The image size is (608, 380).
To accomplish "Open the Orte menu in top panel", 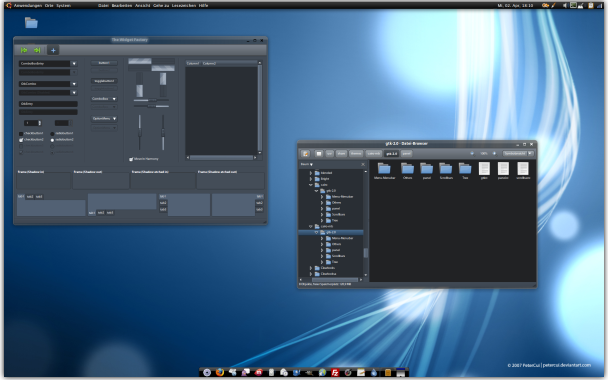I will click(x=49, y=5).
